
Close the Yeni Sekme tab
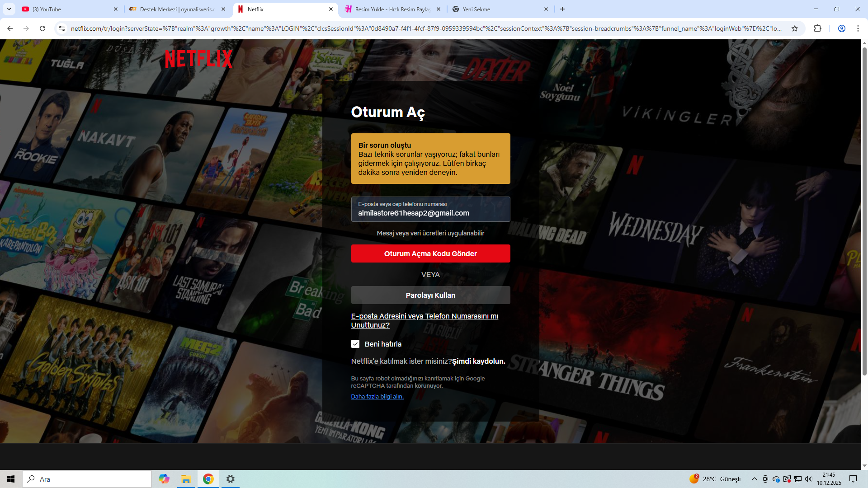(546, 9)
